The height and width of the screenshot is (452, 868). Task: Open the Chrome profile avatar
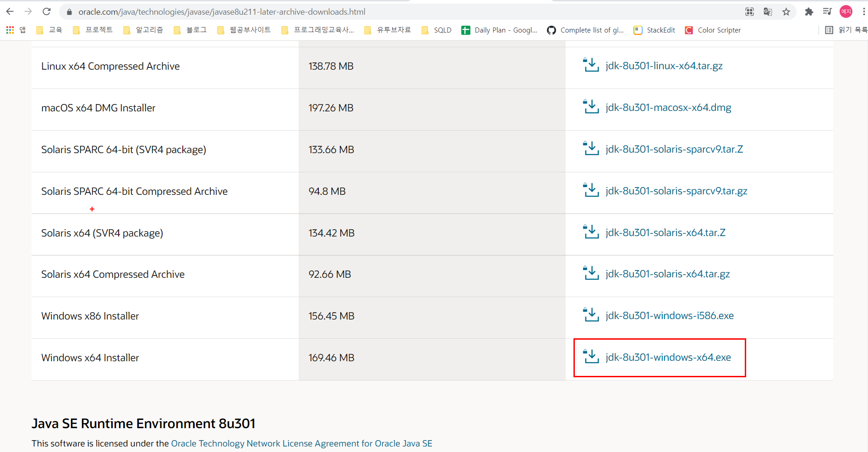coord(846,12)
